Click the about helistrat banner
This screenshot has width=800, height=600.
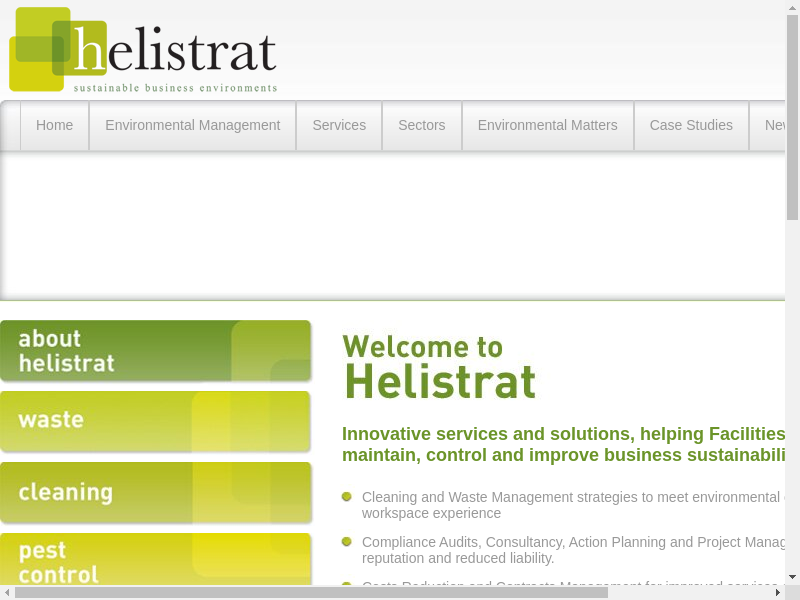(x=155, y=351)
